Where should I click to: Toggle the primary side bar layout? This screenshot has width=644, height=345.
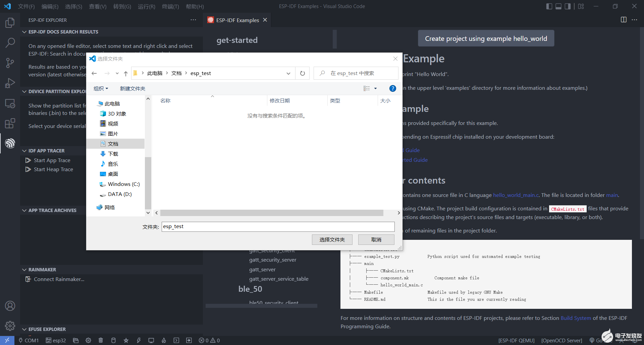(x=549, y=6)
